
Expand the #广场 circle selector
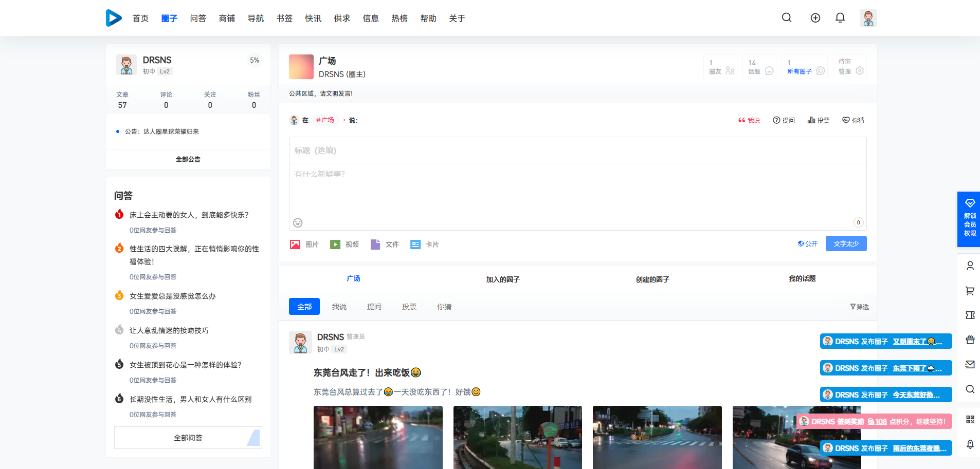(329, 120)
